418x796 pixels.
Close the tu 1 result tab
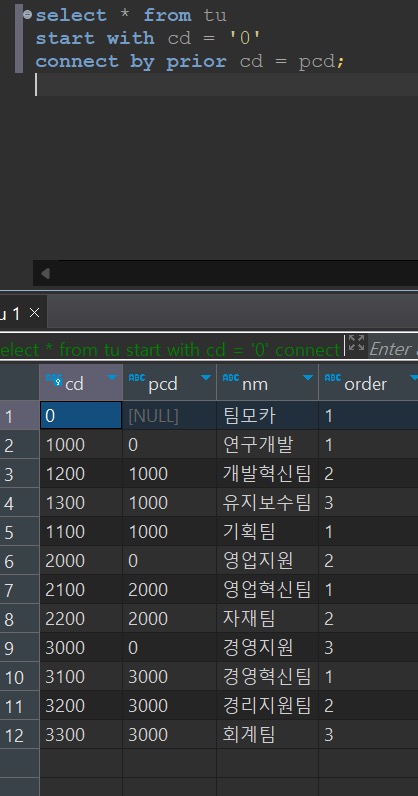(34, 313)
